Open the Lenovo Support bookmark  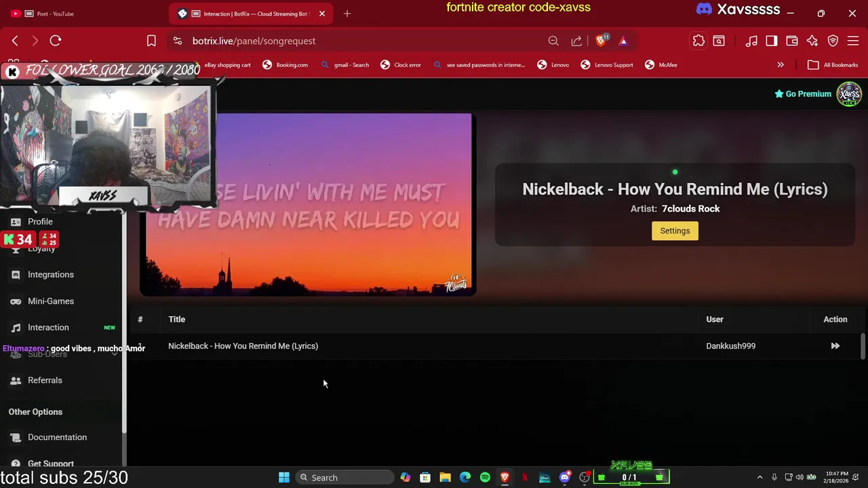pyautogui.click(x=607, y=64)
